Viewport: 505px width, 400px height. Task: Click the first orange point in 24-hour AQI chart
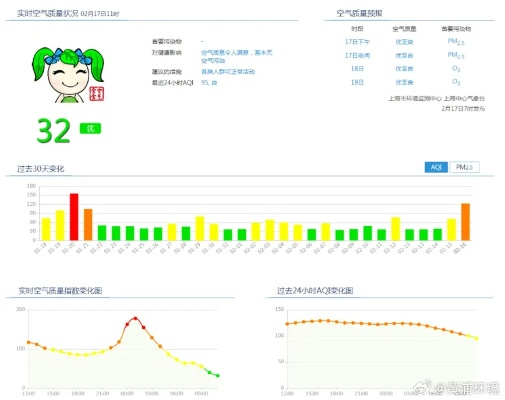tap(287, 324)
